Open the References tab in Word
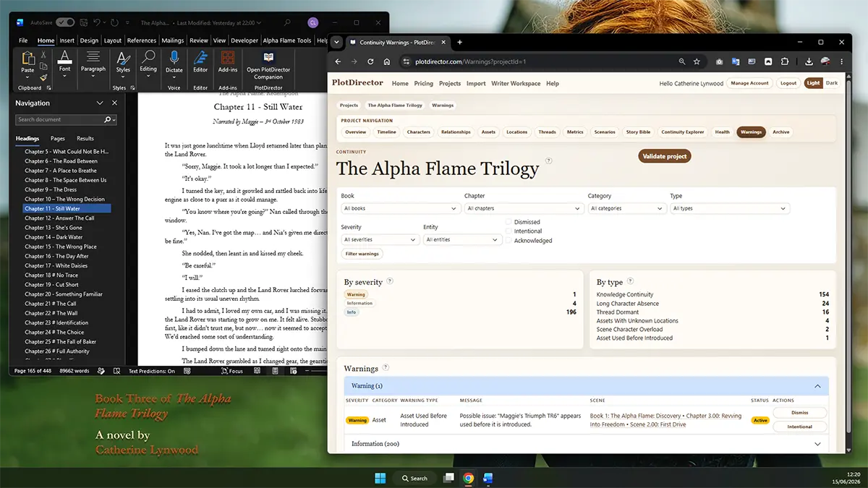Image resolution: width=868 pixels, height=488 pixels. click(141, 40)
